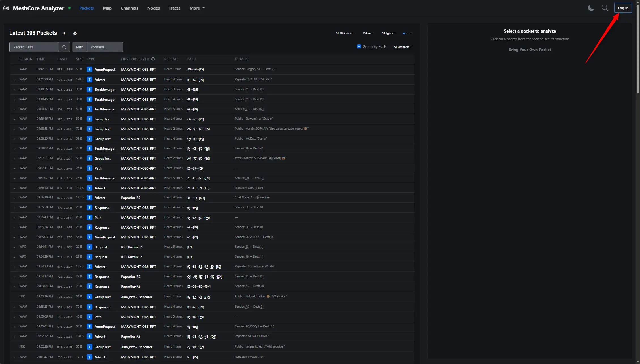Click Bring Your Own Packet link
Screen dimensions: 640x364
530,50
